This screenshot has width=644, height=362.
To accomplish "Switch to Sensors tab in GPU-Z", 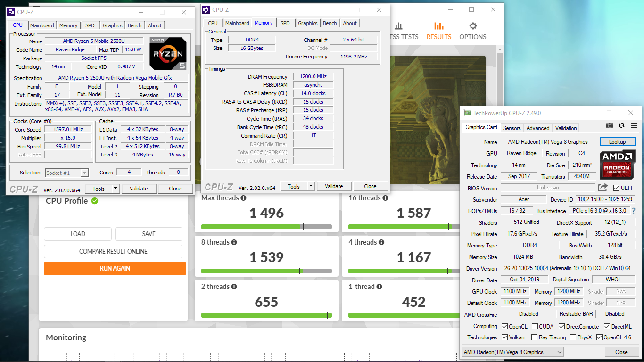I will [512, 128].
